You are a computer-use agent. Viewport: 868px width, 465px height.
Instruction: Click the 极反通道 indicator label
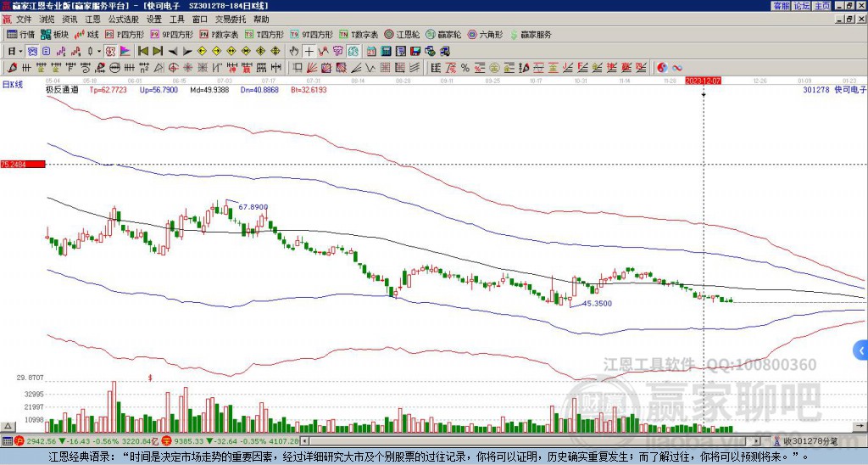pos(62,89)
